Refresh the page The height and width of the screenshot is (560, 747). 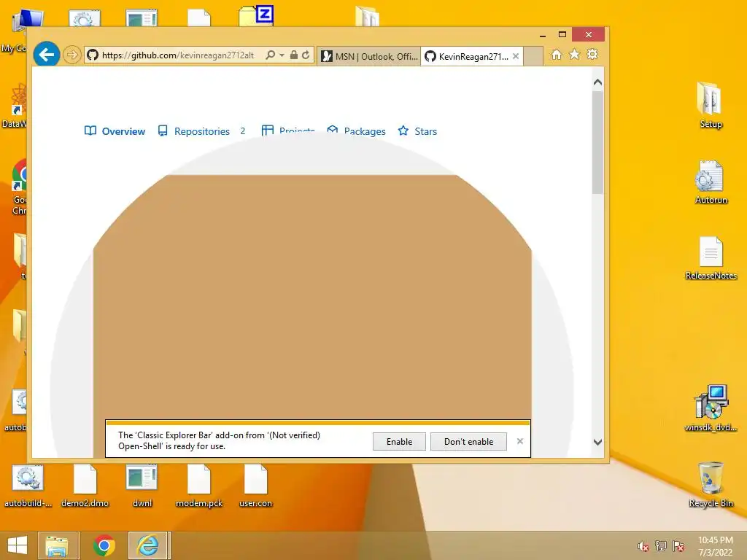click(306, 55)
